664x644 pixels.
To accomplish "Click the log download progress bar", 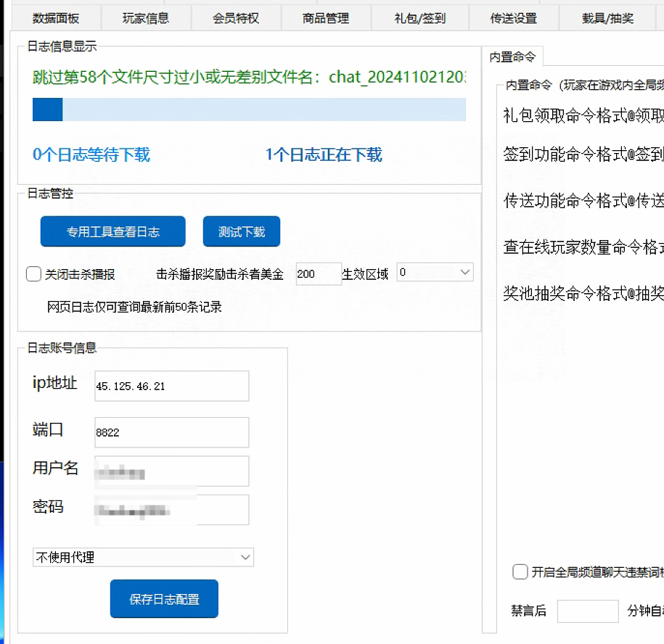I will (249, 110).
